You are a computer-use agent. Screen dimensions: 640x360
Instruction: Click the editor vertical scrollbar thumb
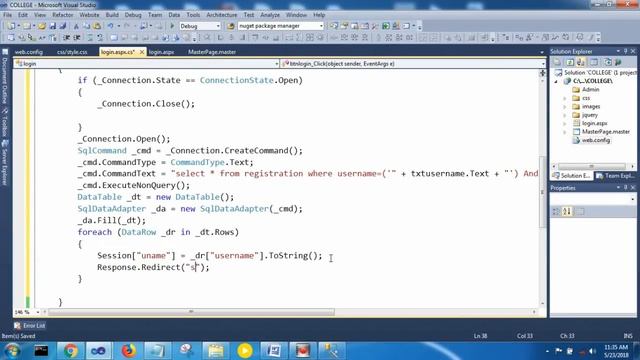click(x=542, y=192)
